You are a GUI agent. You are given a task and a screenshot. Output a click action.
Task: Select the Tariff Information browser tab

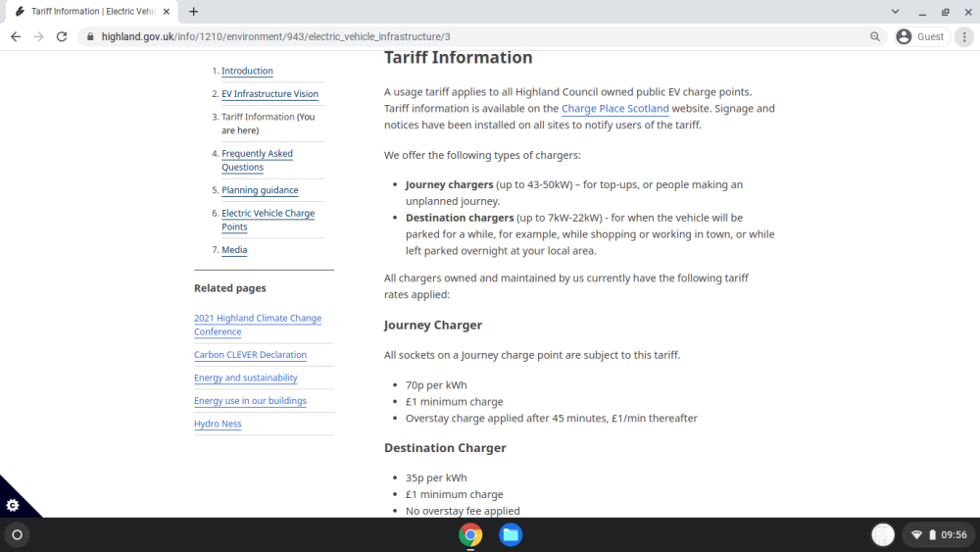pos(92,11)
